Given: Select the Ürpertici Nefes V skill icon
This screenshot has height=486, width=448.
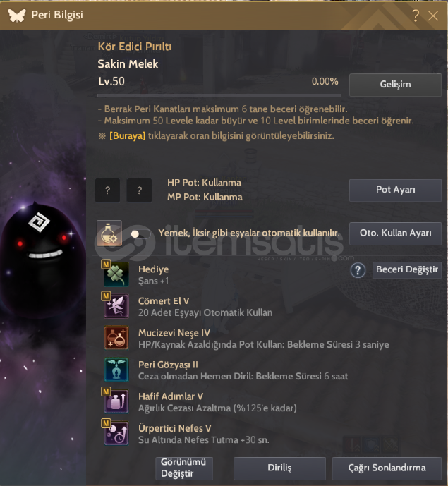Looking at the screenshot, I should tap(116, 433).
